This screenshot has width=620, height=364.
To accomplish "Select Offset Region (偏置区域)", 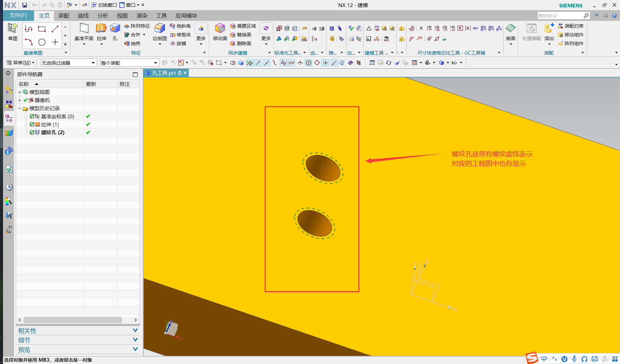I will 243,26.
